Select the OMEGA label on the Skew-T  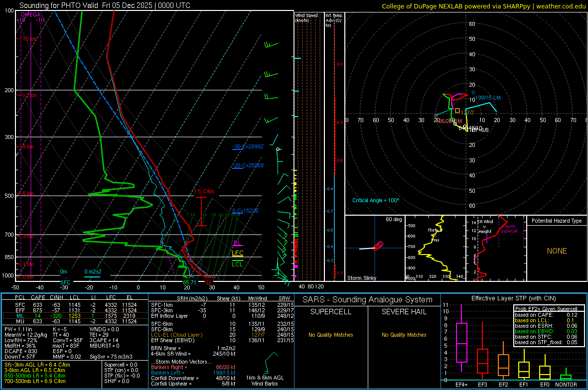tap(31, 14)
